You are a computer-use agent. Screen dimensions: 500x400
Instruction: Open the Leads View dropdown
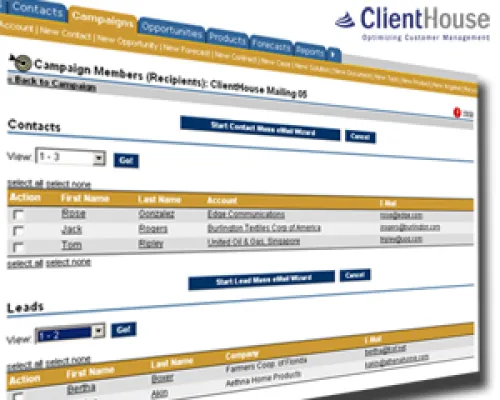pos(70,333)
